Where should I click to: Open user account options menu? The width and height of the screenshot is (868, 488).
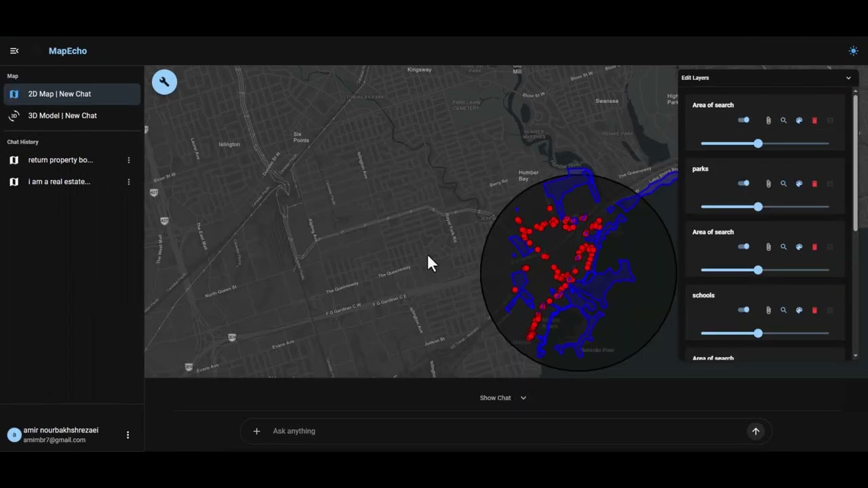tap(127, 435)
